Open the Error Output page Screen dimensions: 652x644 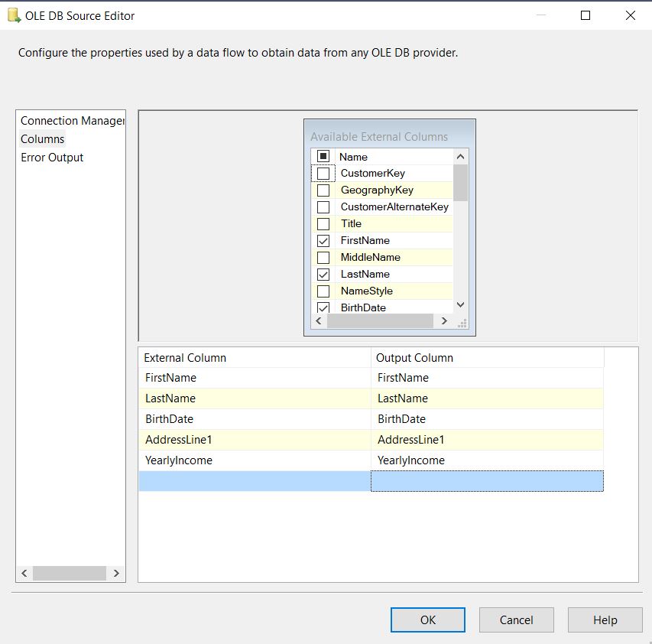pos(52,158)
